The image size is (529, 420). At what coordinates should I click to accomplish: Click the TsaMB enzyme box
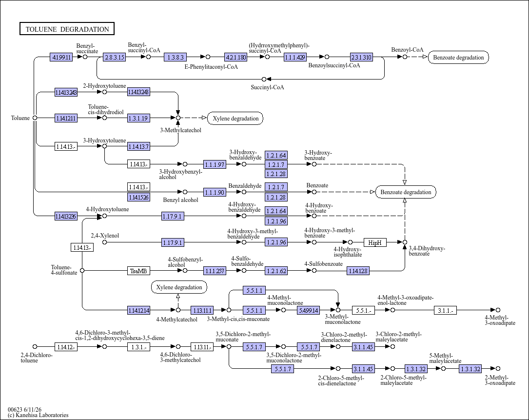pos(138,271)
